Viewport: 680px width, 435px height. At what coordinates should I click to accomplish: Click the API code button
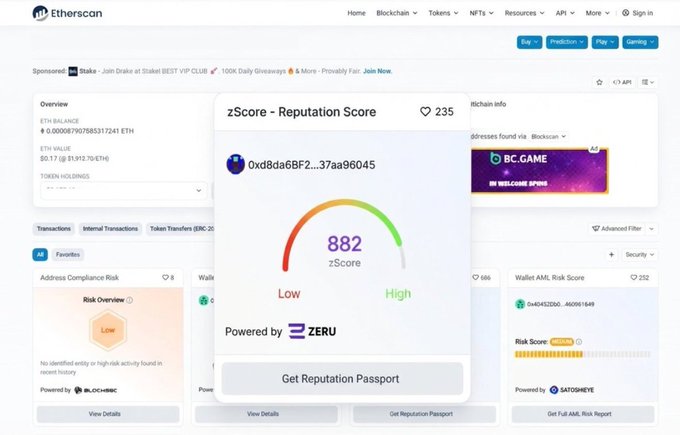click(622, 82)
